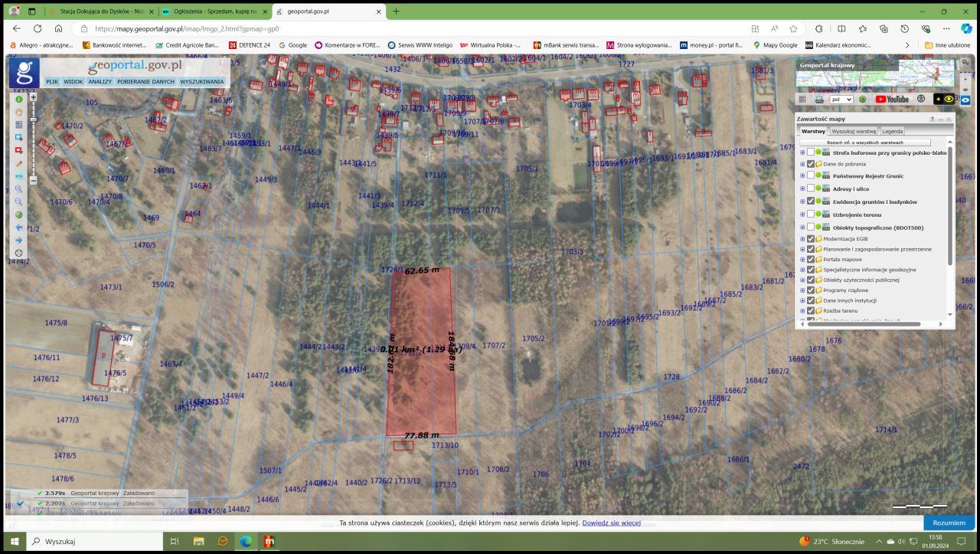This screenshot has height=554, width=980.
Task: Open the language dropdown showing pol
Action: [x=841, y=99]
